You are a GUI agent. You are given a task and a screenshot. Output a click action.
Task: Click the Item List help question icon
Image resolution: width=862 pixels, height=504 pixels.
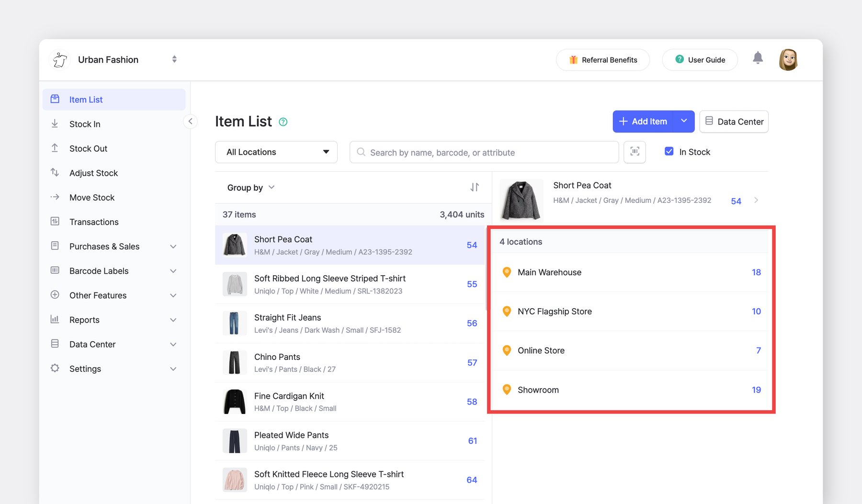click(x=283, y=122)
